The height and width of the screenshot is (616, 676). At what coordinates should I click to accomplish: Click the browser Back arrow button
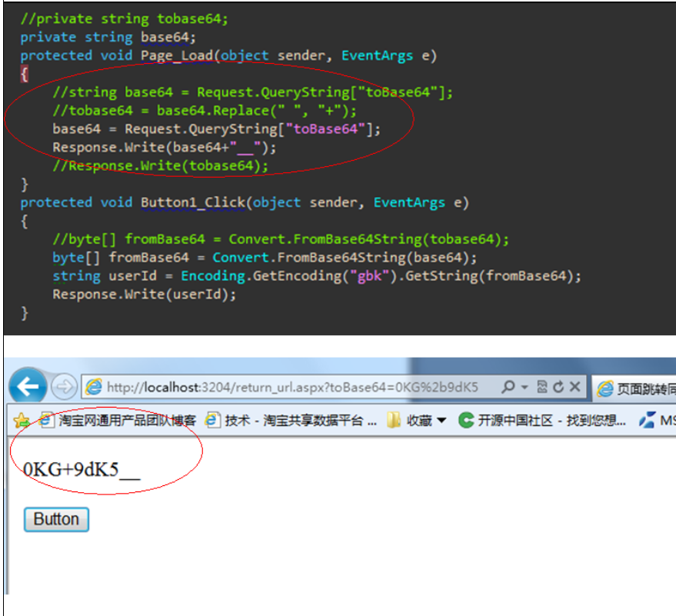[x=28, y=386]
